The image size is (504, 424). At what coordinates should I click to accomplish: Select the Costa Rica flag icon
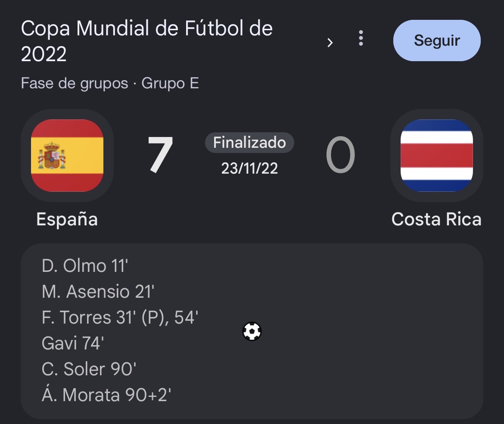click(436, 156)
